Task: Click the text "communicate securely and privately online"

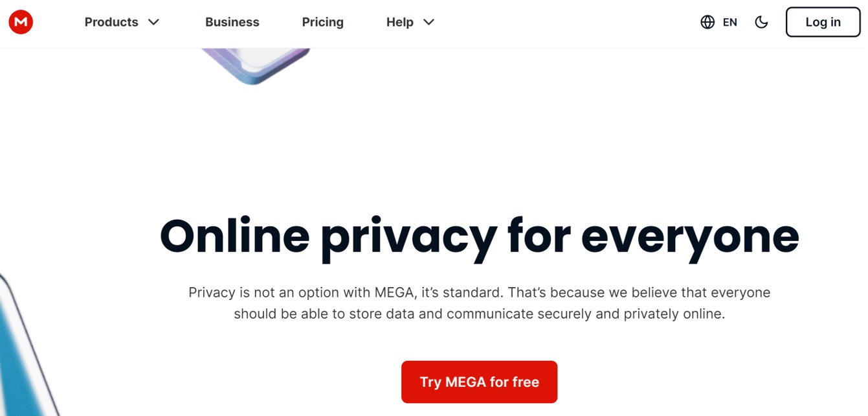Action: coord(585,314)
